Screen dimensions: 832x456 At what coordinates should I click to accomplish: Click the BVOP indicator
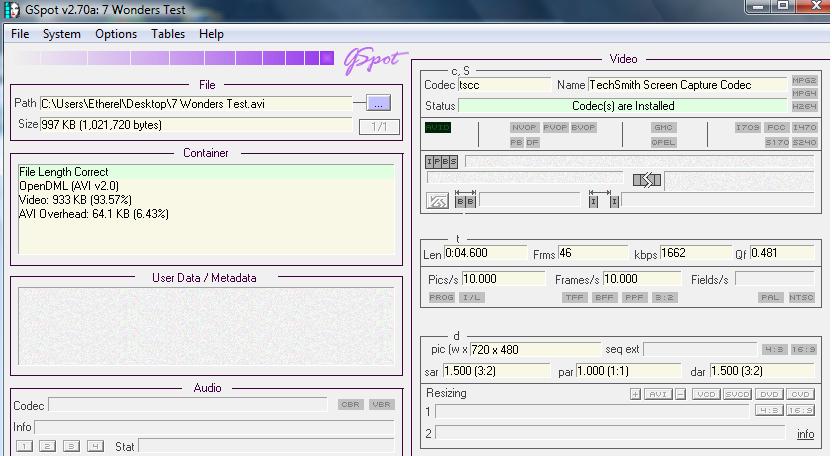[583, 127]
